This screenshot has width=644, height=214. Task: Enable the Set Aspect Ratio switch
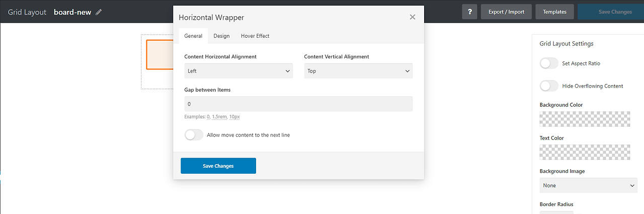point(549,63)
